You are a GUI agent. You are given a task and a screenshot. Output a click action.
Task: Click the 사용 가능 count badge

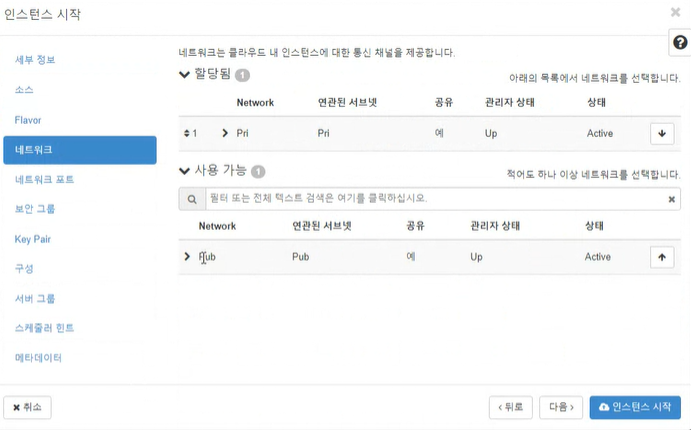[258, 171]
